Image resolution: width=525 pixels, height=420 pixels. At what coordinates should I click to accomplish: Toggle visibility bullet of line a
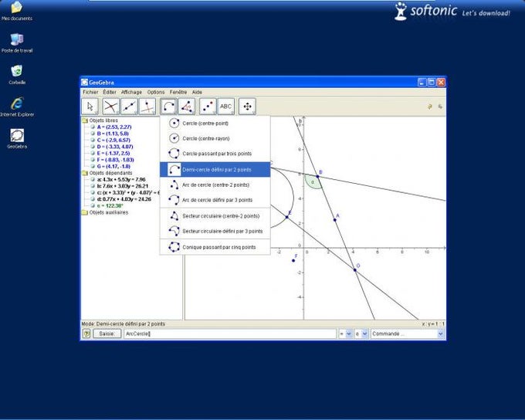pos(93,180)
